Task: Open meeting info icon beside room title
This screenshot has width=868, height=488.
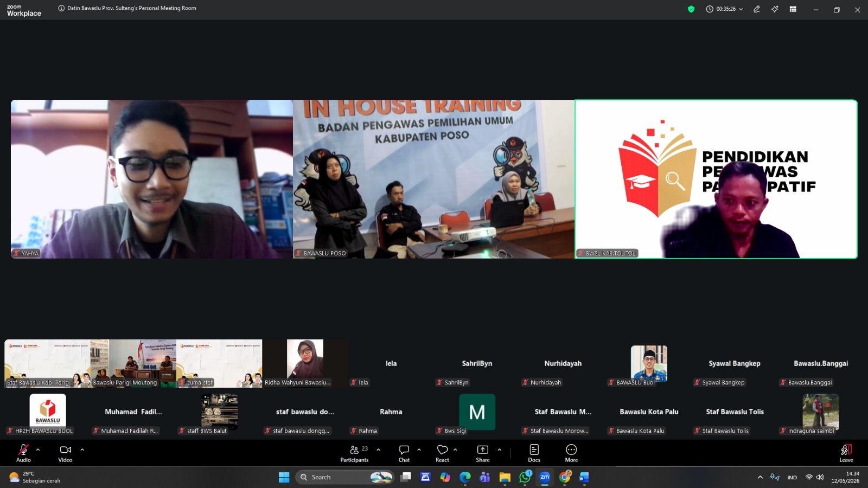Action: pos(61,8)
